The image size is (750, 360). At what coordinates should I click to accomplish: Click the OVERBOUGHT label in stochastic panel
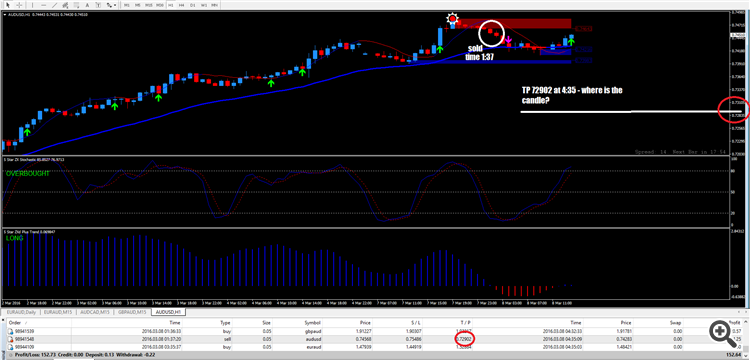[x=28, y=174]
